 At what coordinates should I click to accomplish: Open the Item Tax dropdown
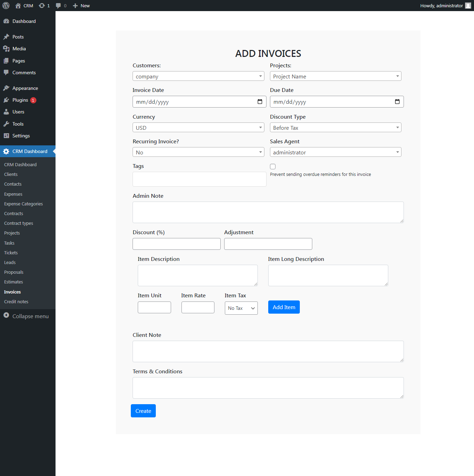tap(241, 308)
